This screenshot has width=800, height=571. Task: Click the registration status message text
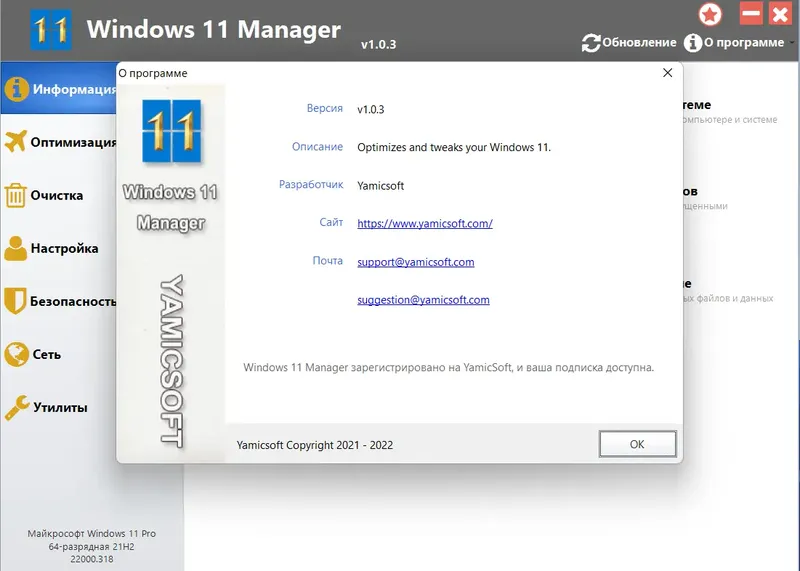(x=448, y=367)
